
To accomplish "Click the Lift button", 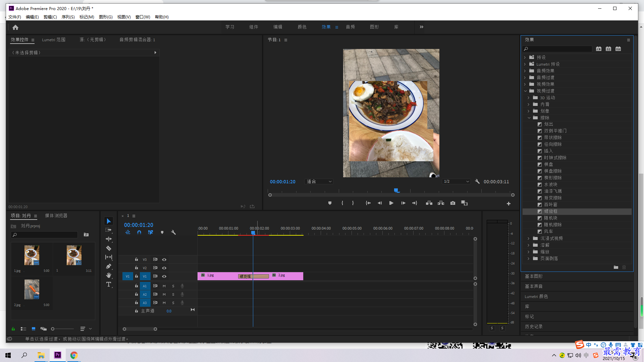I will tap(429, 203).
